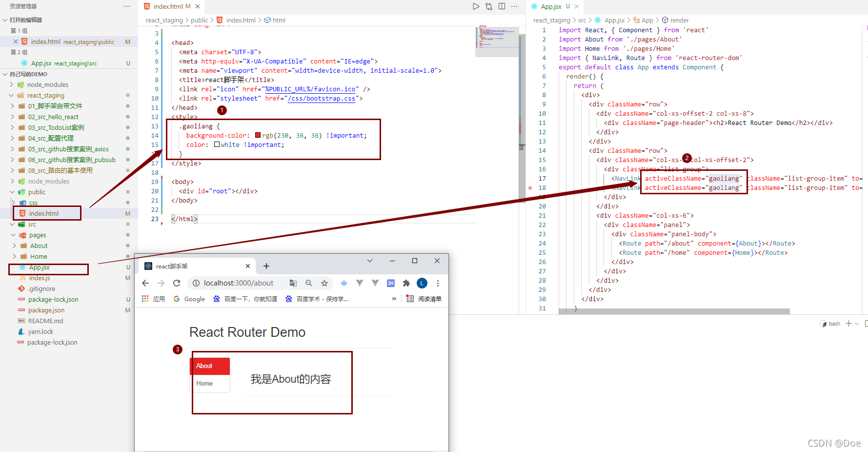Viewport: 868px width, 452px height.
Task: Switch to the index.html editor tab
Action: [x=168, y=6]
